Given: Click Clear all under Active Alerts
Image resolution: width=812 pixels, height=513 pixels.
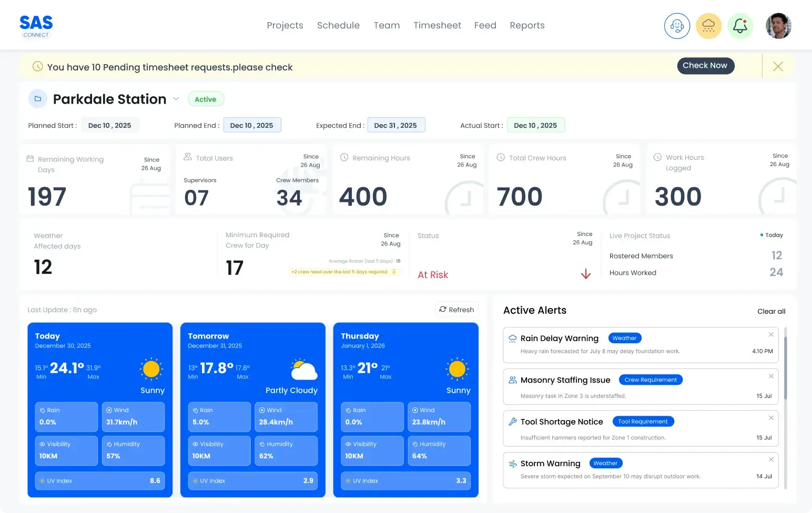Looking at the screenshot, I should pos(771,311).
